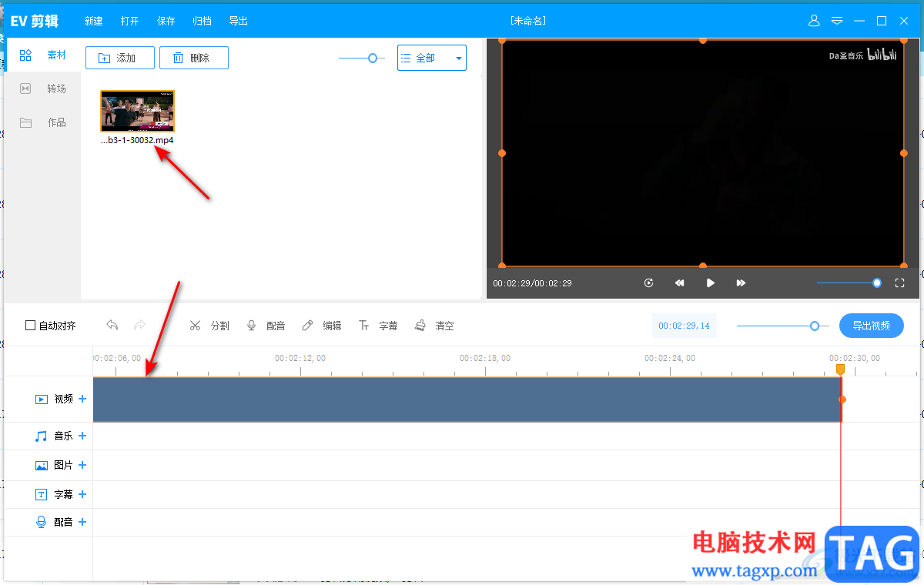Select the b3-1-30032.mp4 video thumbnail
This screenshot has height=585, width=924.
pos(138,112)
